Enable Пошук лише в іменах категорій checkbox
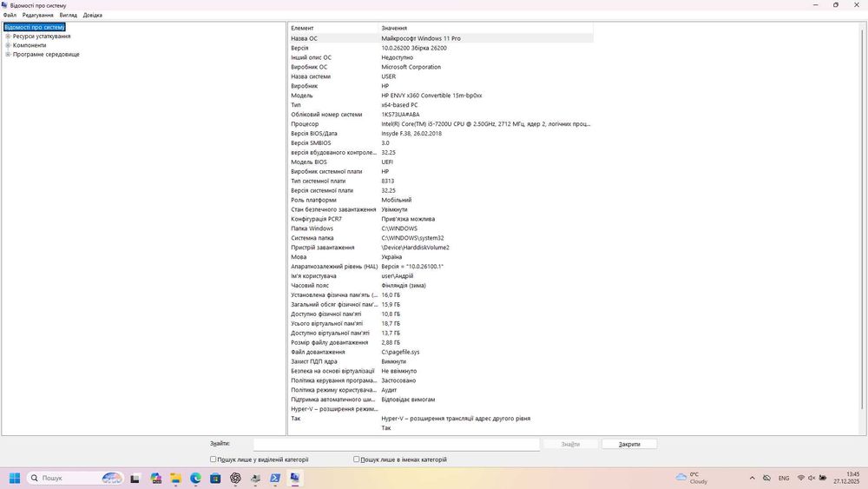Viewport: 868px width, 489px height. (356, 459)
